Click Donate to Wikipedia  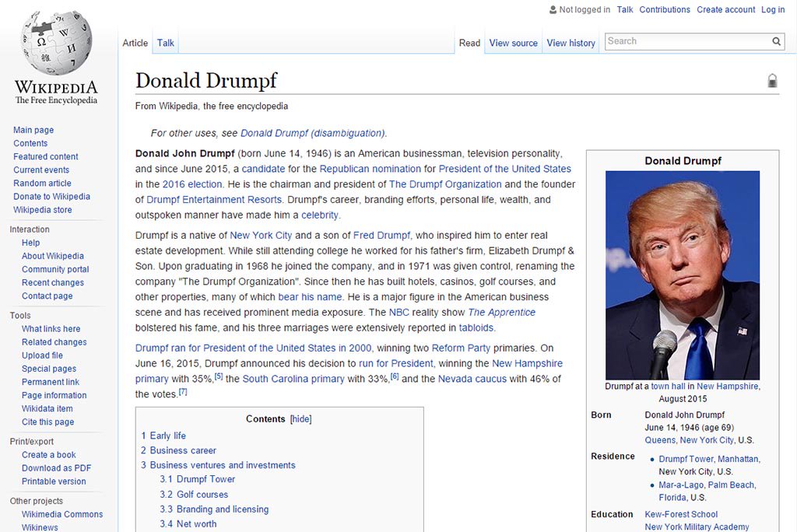52,196
